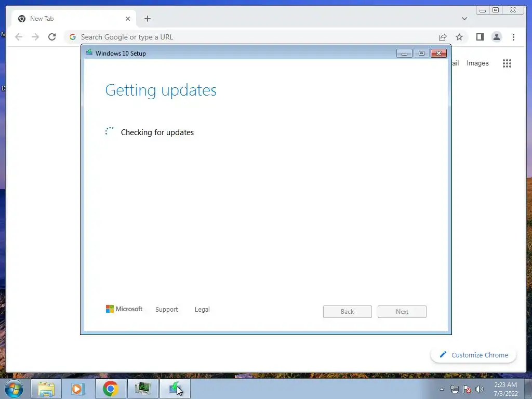Click the 'Getting updates' heading

[x=161, y=90]
